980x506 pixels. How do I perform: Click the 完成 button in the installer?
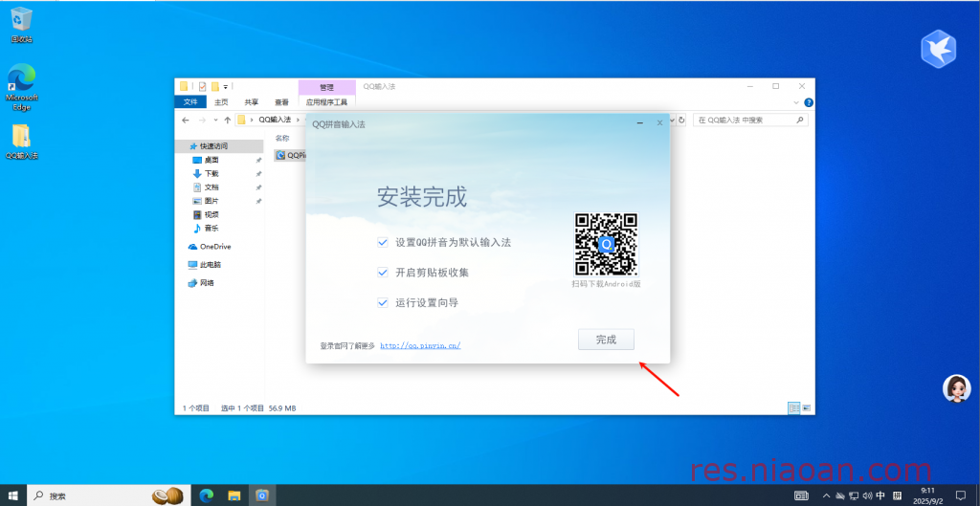point(606,340)
